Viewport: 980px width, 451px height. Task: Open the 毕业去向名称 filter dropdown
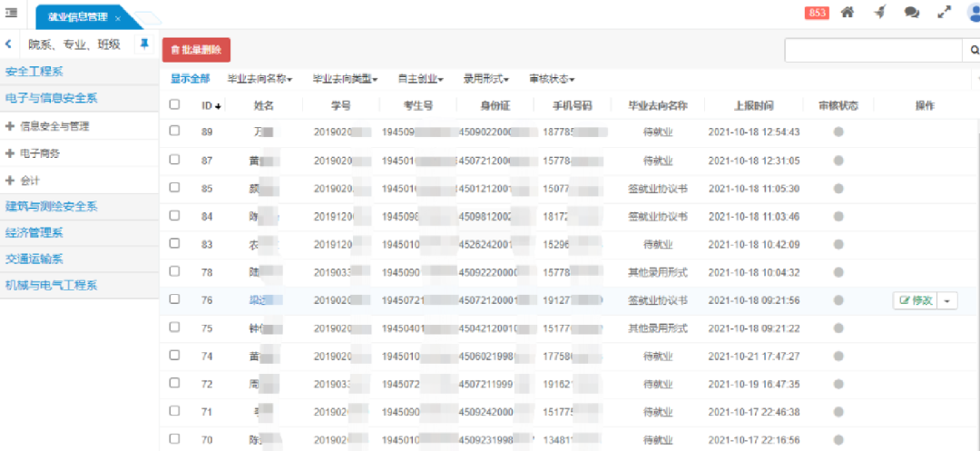coord(260,79)
